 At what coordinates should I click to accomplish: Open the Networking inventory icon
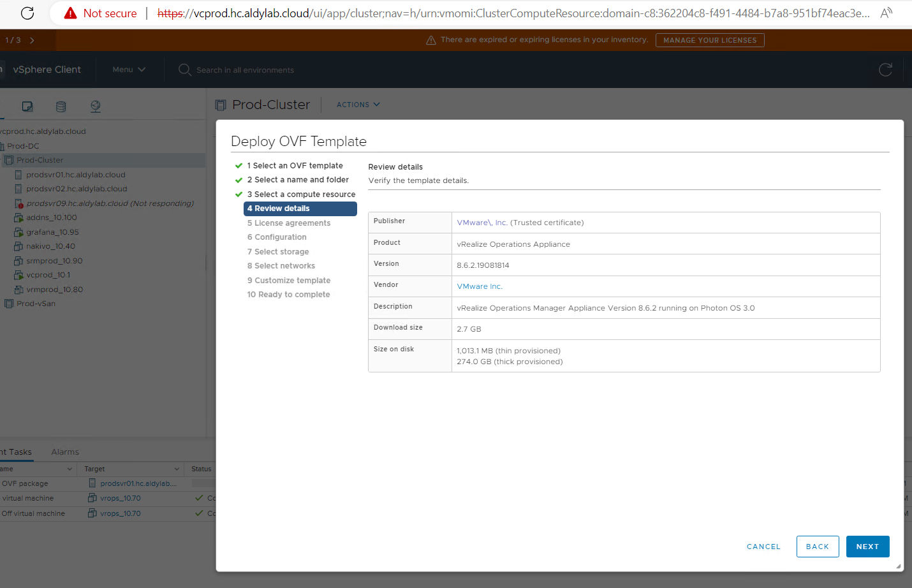click(x=96, y=107)
